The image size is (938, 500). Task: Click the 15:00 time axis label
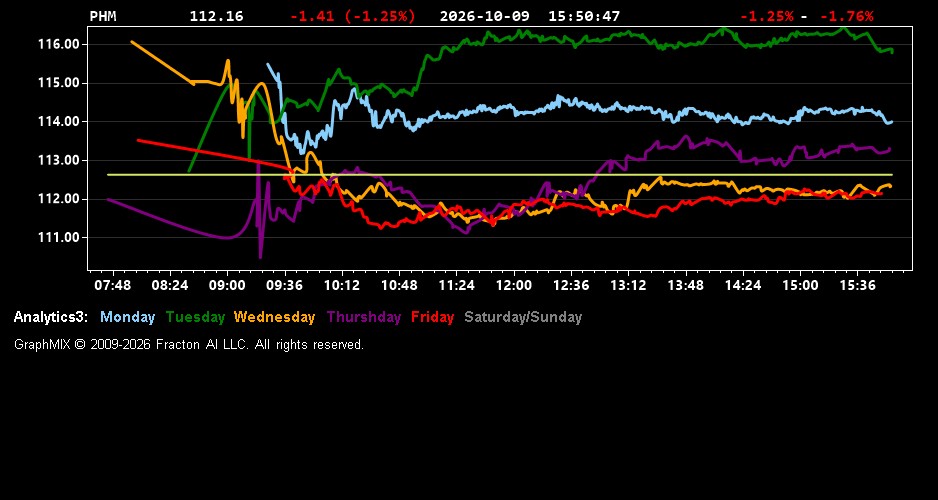point(800,285)
